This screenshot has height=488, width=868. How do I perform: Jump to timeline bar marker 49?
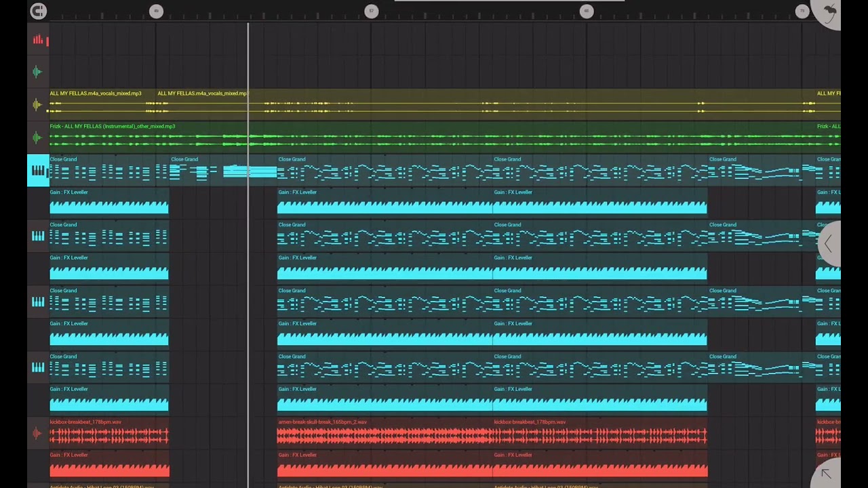coord(156,11)
